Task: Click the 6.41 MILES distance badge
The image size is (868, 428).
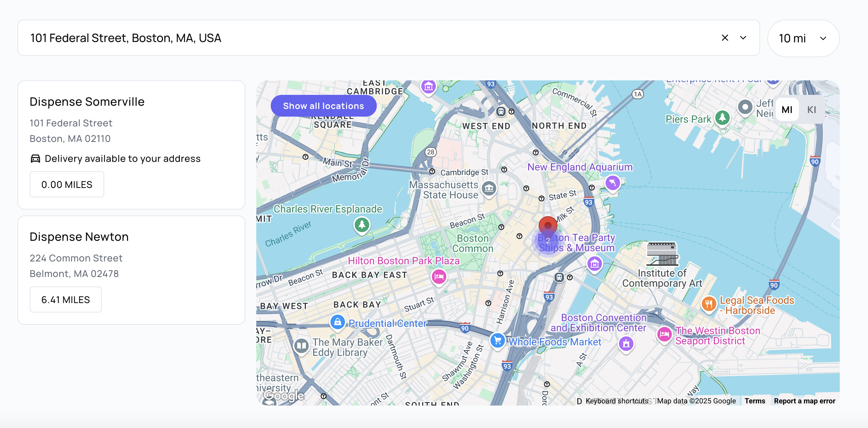Action: (66, 299)
